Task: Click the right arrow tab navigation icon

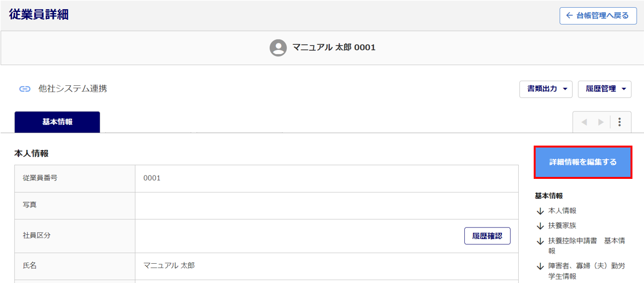Action: 601,122
